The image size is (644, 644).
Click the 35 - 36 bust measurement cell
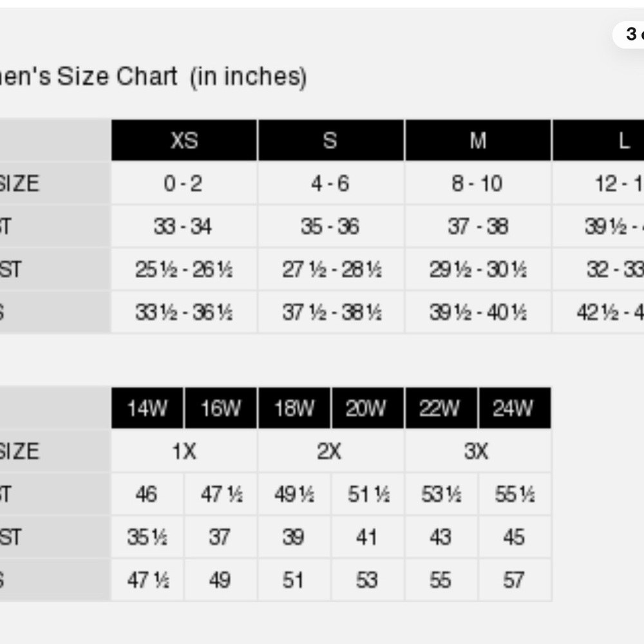coord(331,226)
